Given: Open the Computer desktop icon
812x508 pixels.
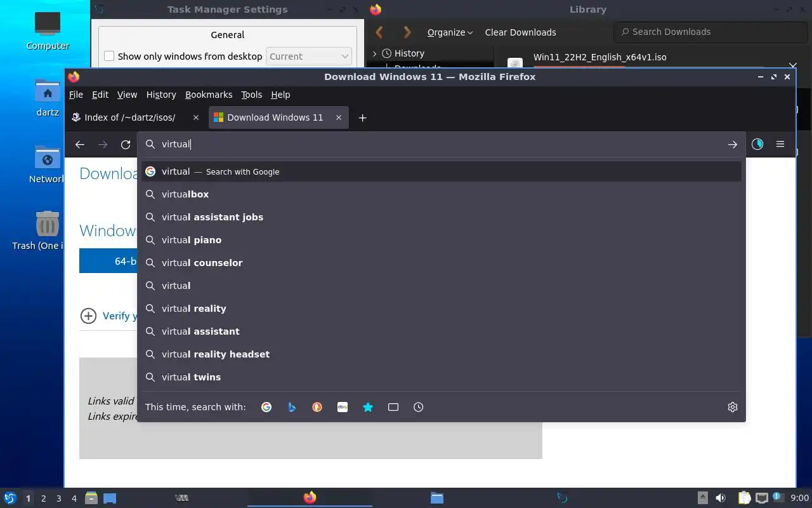Looking at the screenshot, I should pos(48,30).
